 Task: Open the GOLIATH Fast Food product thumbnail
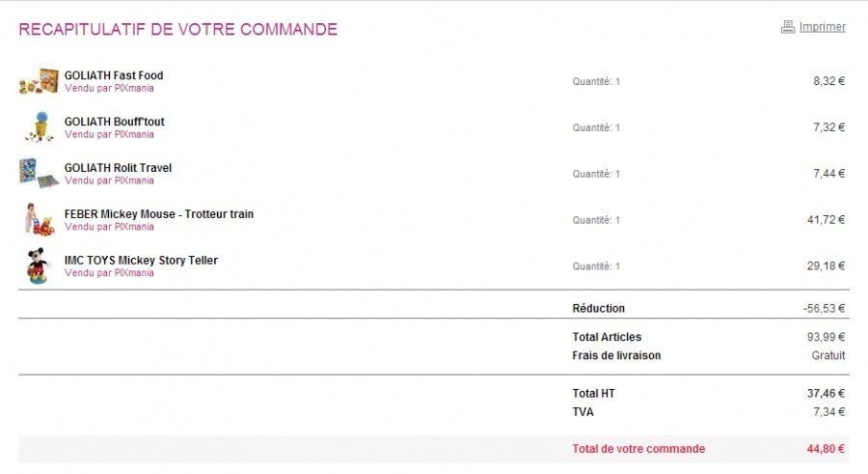(x=39, y=81)
